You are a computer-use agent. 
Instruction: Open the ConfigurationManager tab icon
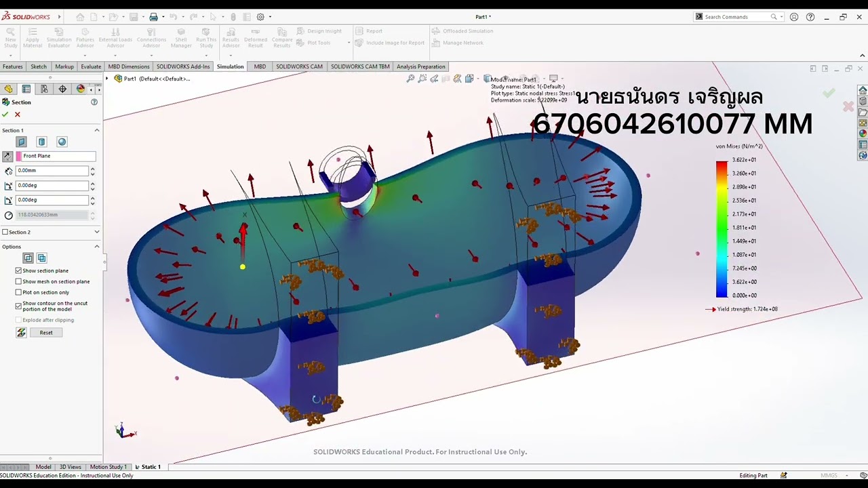pos(44,89)
